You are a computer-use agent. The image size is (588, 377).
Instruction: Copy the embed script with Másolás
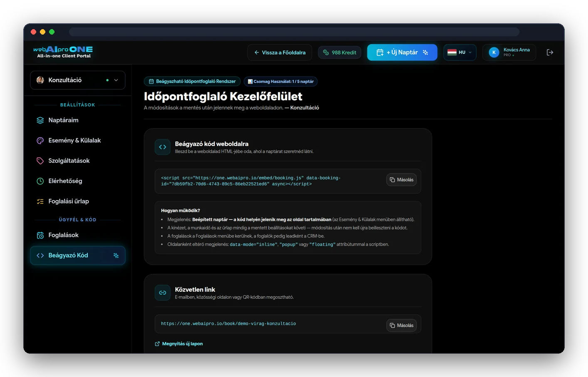click(x=402, y=180)
